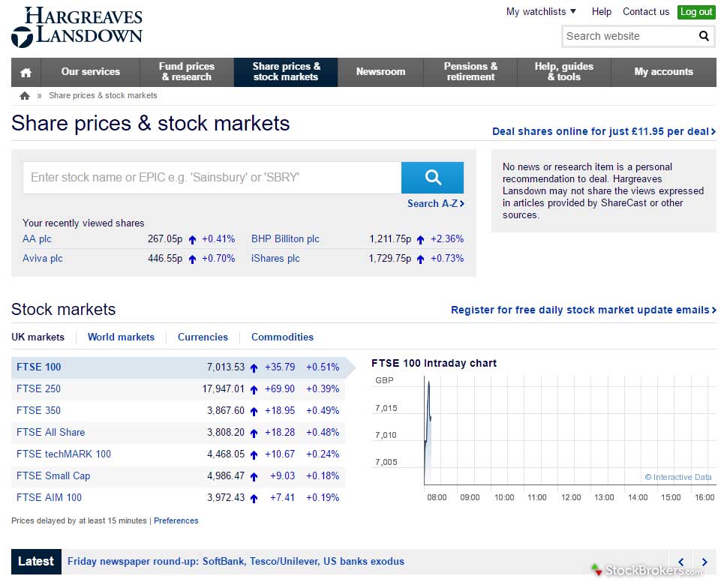Click the blue stock search button
This screenshot has width=721, height=588.
tap(432, 178)
